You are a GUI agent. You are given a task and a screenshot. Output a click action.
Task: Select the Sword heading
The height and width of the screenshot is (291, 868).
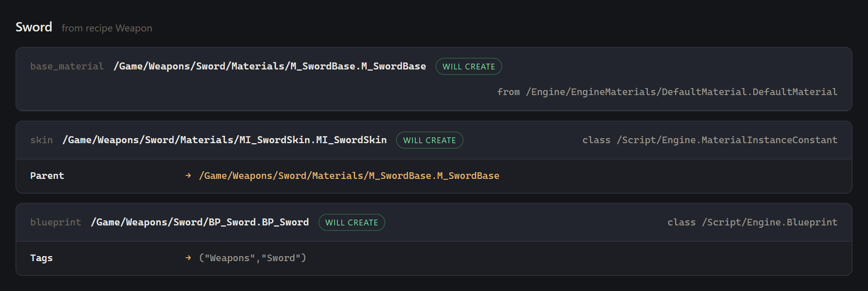pos(34,27)
